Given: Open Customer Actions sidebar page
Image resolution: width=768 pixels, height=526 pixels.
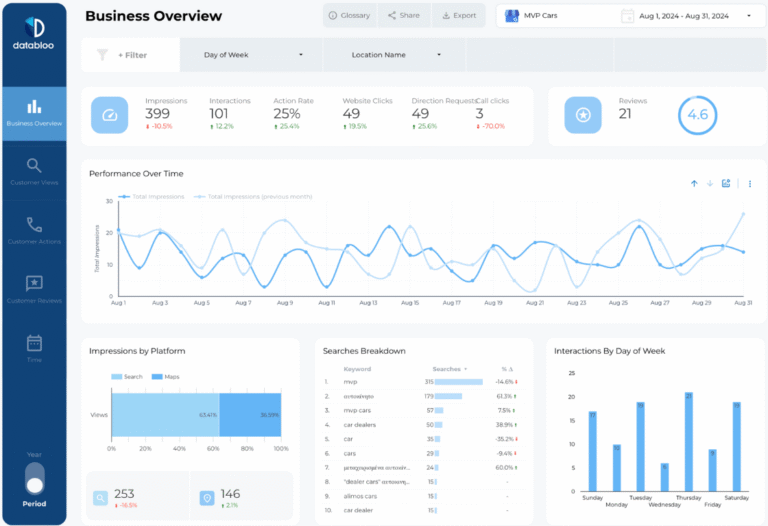Looking at the screenshot, I should coord(34,231).
